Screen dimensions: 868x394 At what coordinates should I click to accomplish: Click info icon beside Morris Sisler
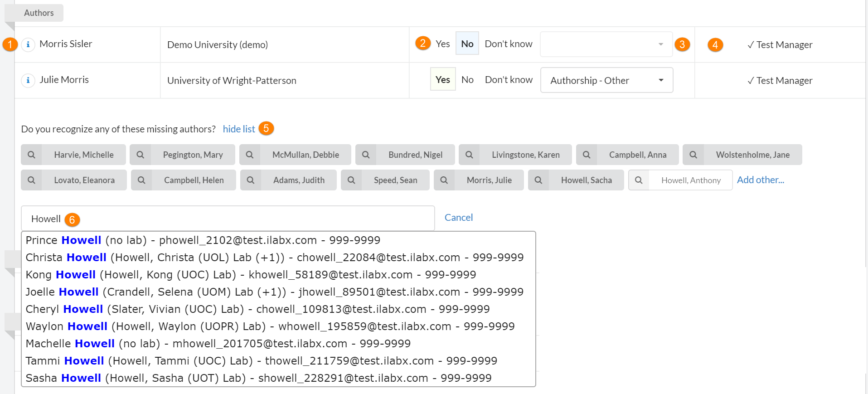click(x=28, y=44)
